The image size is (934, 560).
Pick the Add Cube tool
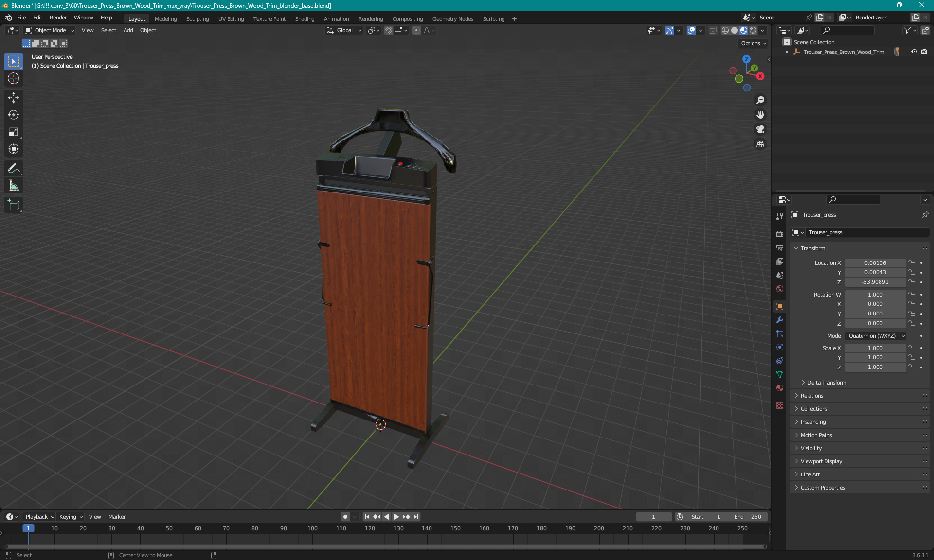pos(14,205)
